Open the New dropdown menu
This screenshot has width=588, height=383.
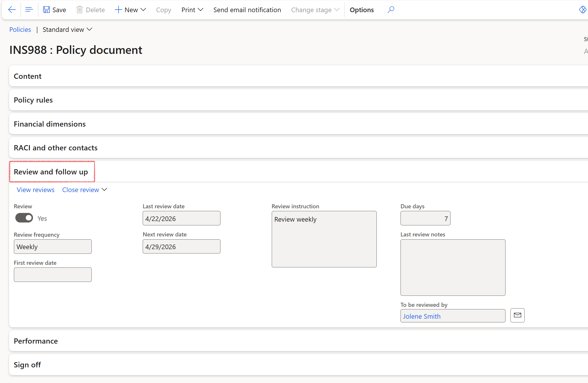click(130, 10)
